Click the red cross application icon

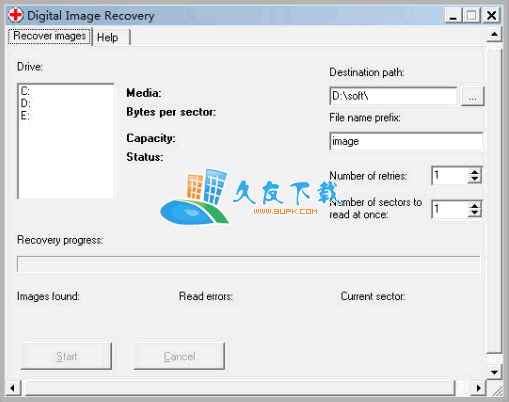pyautogui.click(x=15, y=15)
